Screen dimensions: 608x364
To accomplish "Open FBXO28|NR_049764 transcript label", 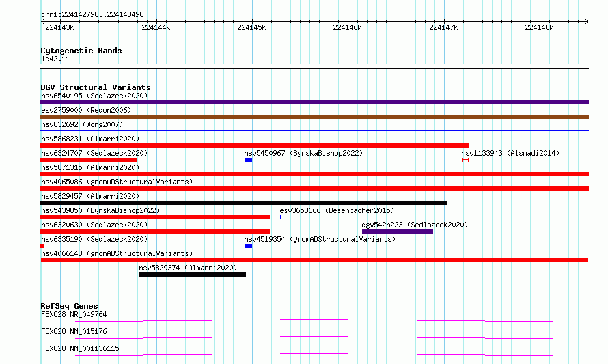I will tap(74, 314).
